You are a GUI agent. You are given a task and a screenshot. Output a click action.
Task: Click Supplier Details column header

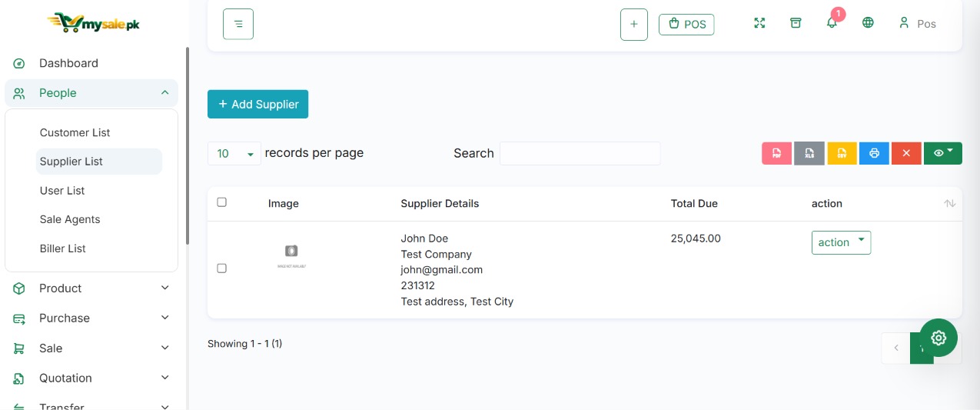pyautogui.click(x=440, y=204)
